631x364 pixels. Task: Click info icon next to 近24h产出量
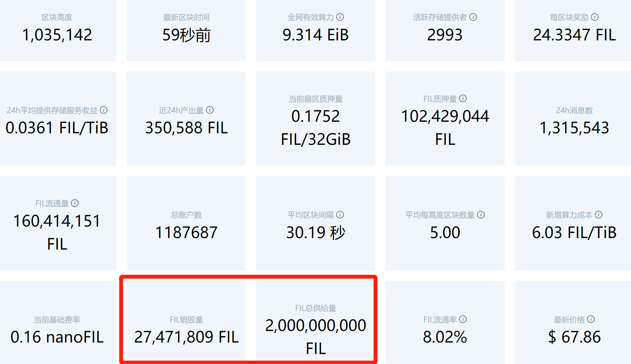pyautogui.click(x=210, y=110)
